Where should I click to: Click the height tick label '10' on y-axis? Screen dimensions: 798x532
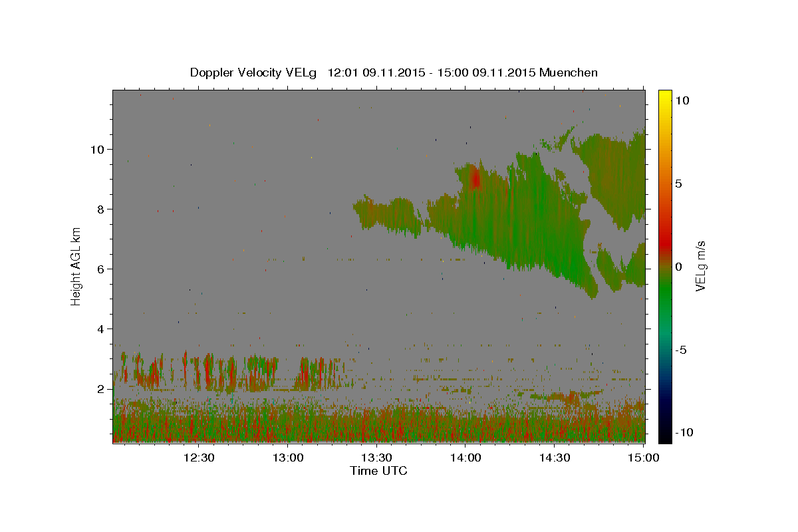pos(97,149)
